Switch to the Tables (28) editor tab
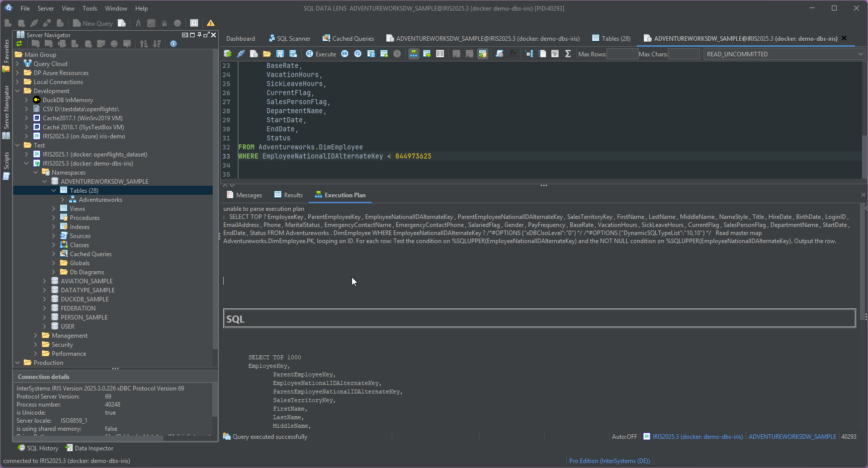 point(611,38)
